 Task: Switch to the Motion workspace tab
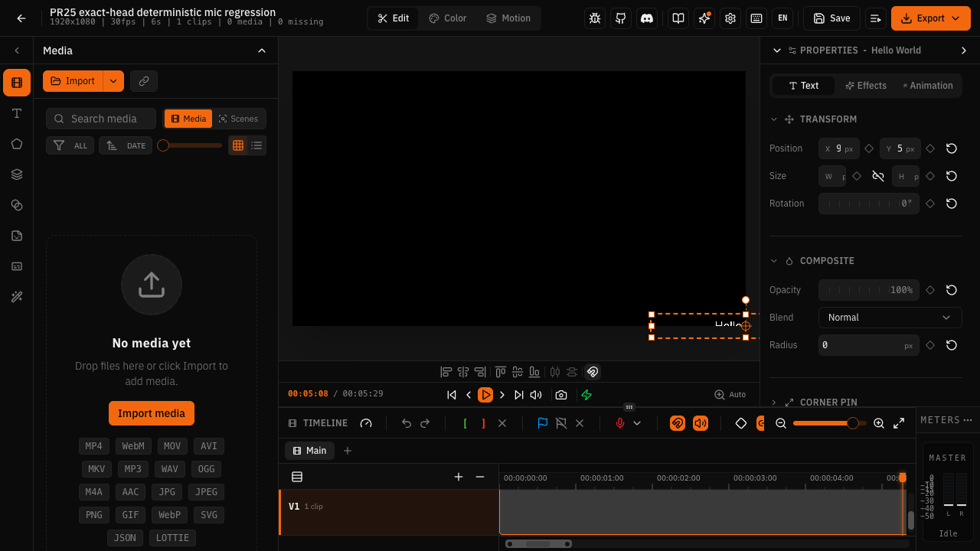coord(508,18)
